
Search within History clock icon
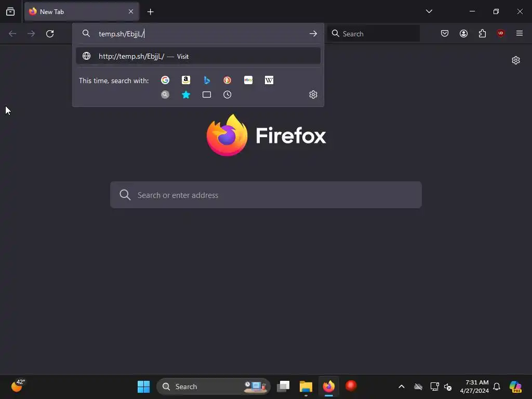pyautogui.click(x=228, y=95)
